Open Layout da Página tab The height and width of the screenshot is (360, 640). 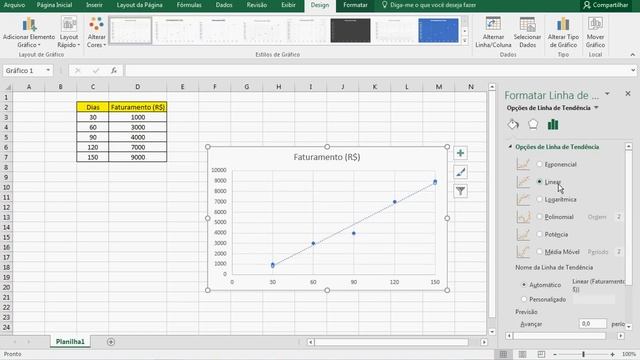click(139, 5)
